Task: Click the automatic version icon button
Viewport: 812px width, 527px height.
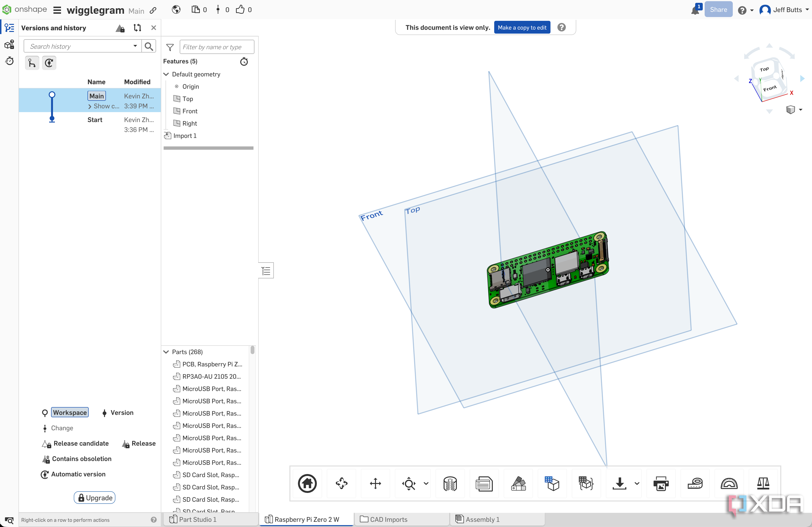Action: pyautogui.click(x=49, y=63)
